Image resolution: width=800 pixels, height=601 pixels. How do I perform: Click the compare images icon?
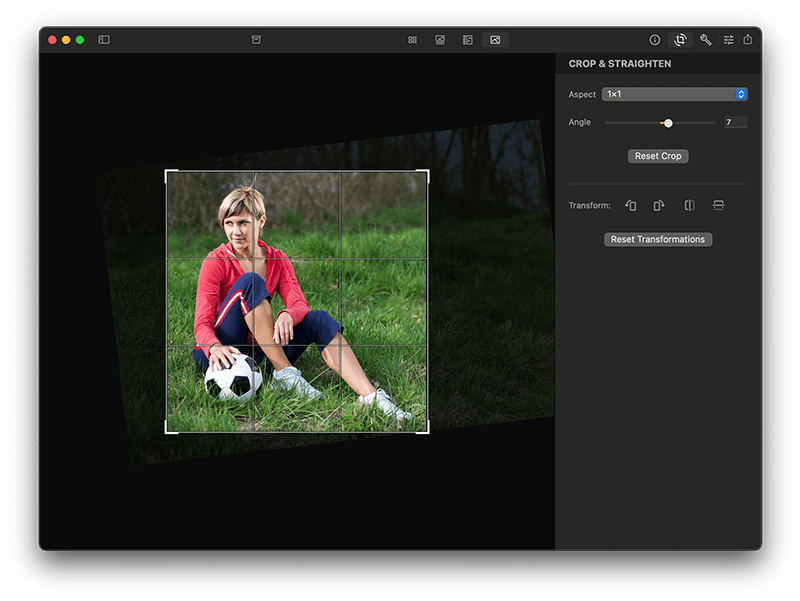click(439, 40)
